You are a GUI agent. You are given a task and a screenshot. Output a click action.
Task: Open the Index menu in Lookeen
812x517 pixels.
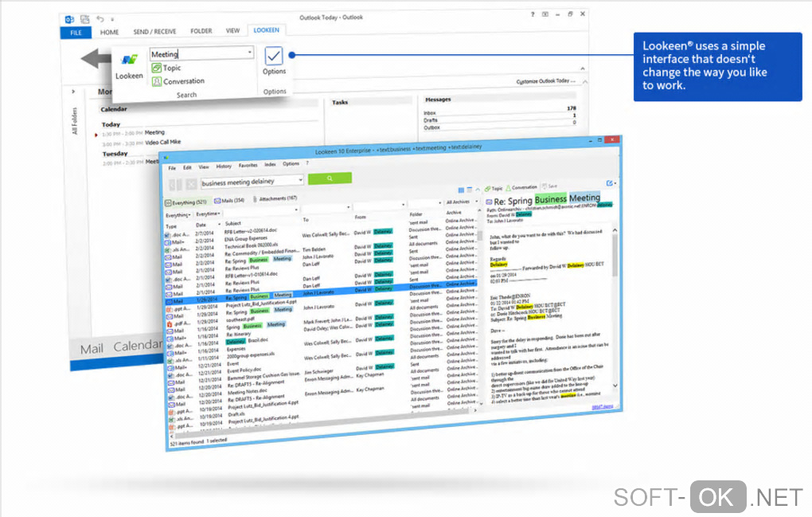pos(270,164)
